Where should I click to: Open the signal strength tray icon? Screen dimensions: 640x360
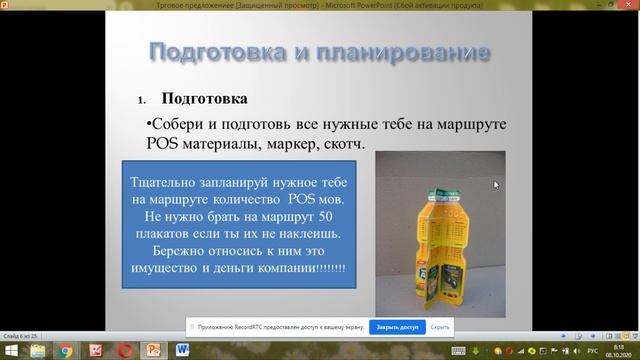click(520, 351)
